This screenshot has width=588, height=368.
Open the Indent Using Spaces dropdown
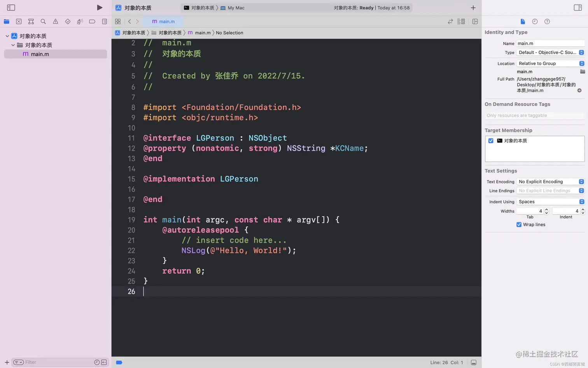click(551, 202)
